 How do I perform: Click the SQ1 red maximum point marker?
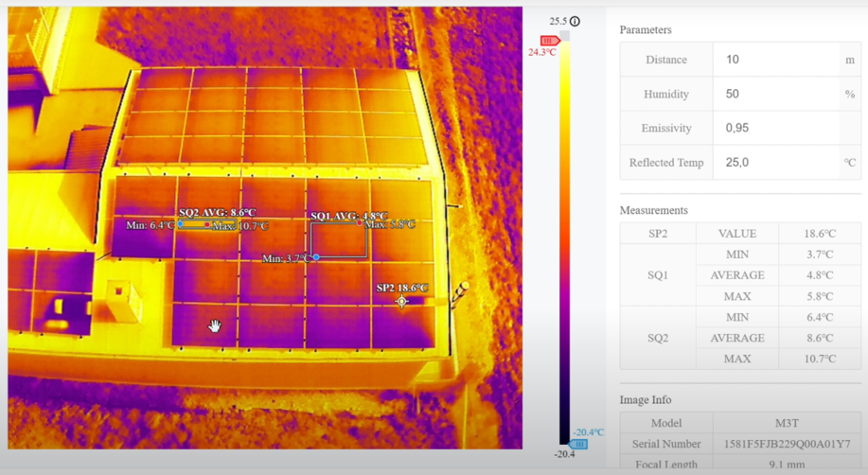pyautogui.click(x=360, y=224)
